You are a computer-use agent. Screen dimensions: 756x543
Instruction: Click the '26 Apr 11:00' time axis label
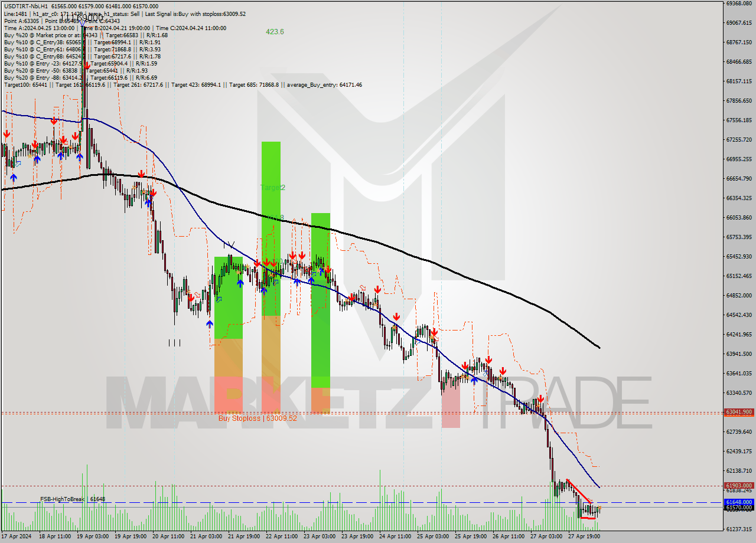507,537
